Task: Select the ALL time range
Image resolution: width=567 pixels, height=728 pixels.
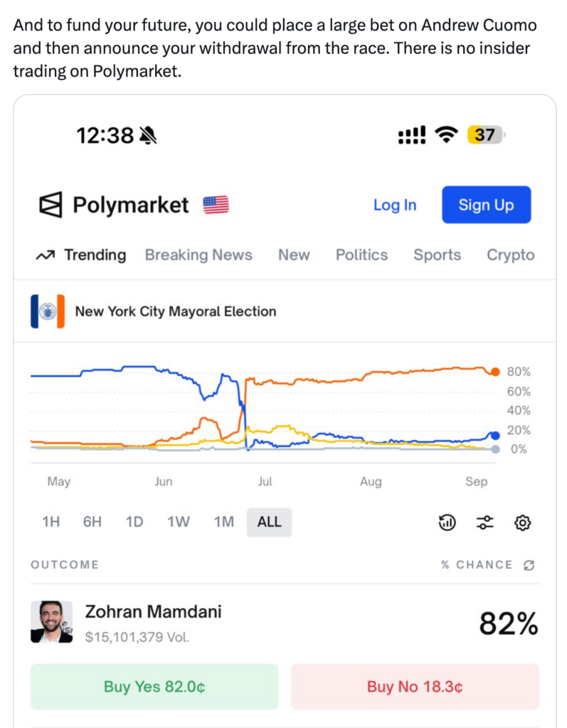Action: [270, 522]
